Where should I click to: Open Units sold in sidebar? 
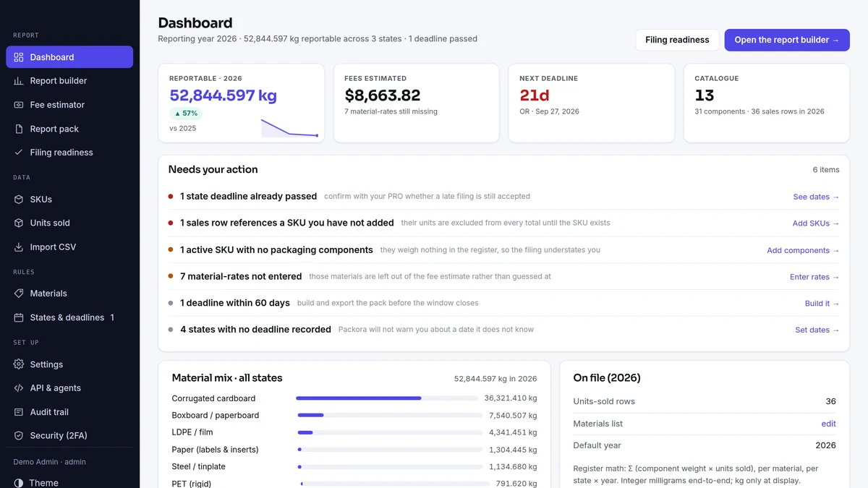(x=69, y=223)
